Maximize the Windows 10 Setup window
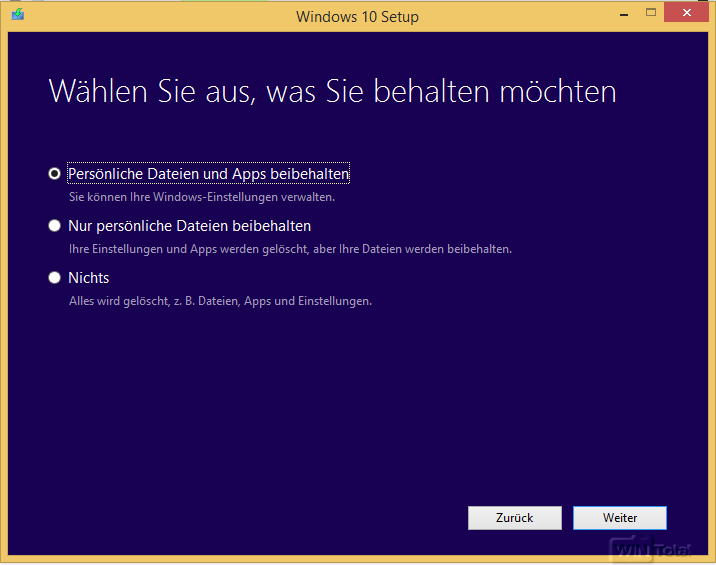 pos(651,12)
